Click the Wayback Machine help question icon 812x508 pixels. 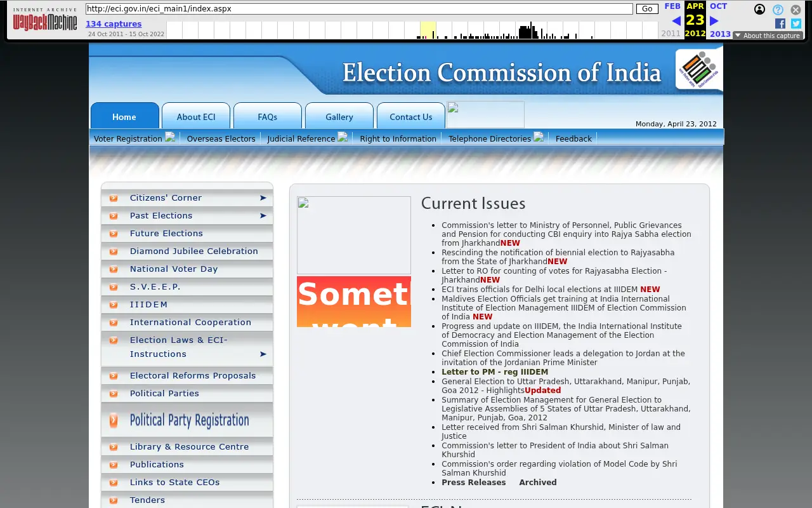778,10
